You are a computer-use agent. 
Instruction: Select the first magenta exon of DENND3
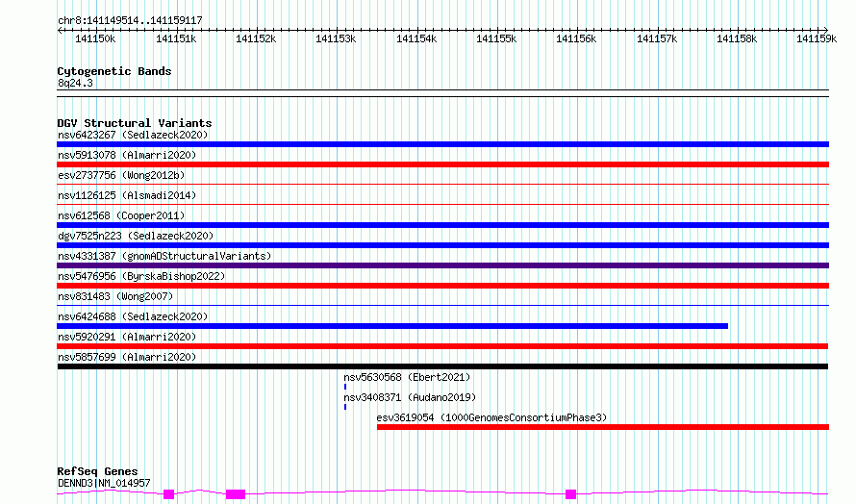(x=168, y=494)
